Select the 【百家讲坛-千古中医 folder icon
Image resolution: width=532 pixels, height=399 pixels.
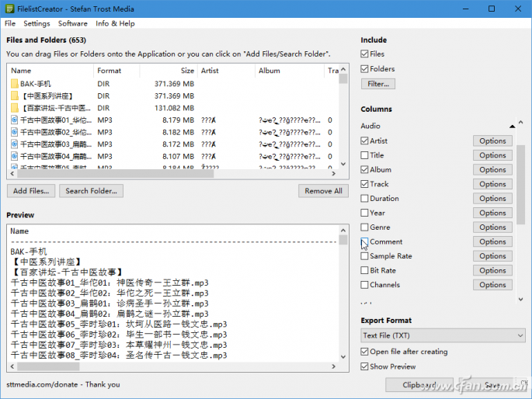[x=15, y=108]
